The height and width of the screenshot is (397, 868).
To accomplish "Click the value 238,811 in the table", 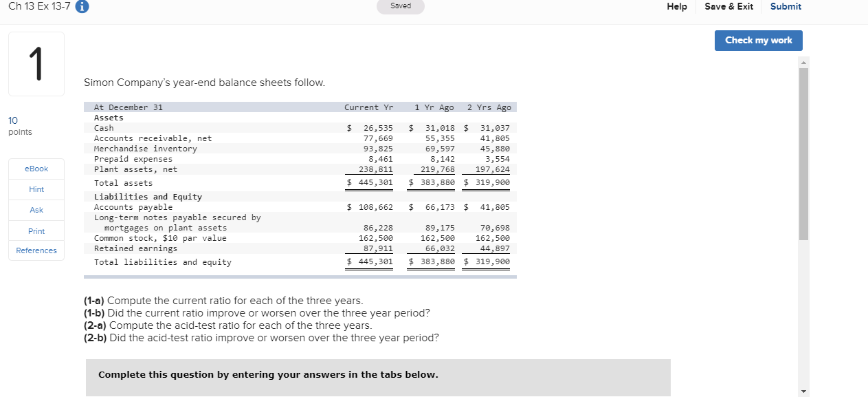I will pos(376,169).
